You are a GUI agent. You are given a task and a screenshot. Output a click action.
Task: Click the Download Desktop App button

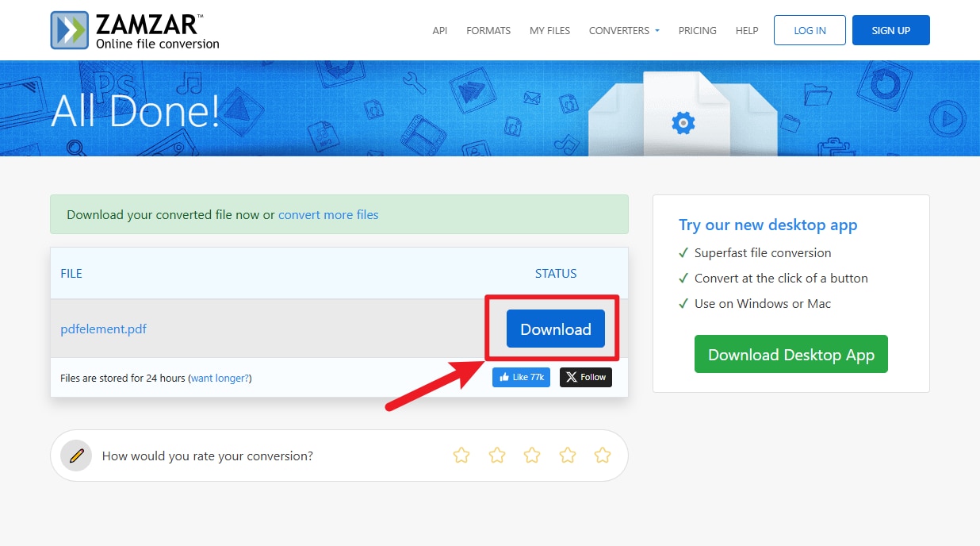tap(791, 355)
